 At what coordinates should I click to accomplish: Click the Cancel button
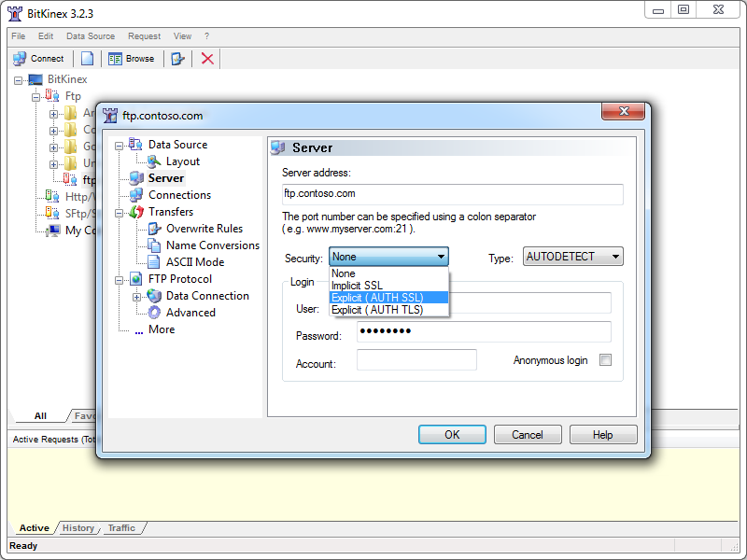point(527,435)
